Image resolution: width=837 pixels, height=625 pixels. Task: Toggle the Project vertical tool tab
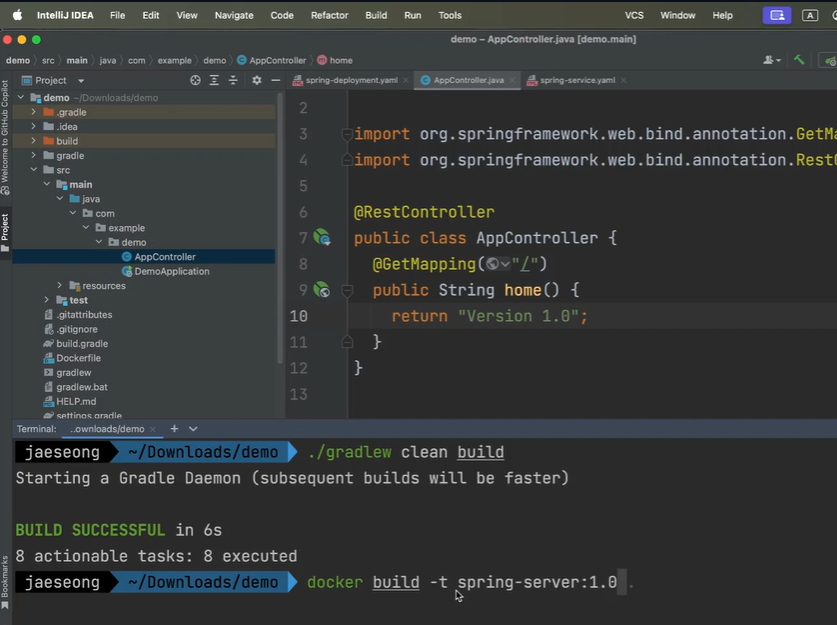5,233
